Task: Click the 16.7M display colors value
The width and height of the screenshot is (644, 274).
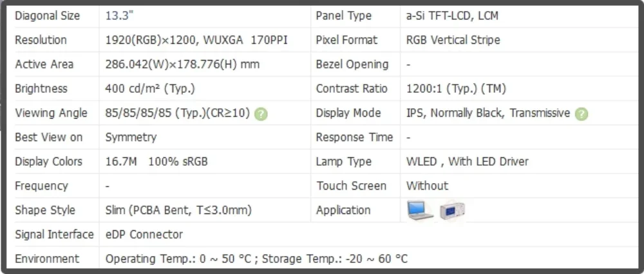Action: (x=156, y=161)
